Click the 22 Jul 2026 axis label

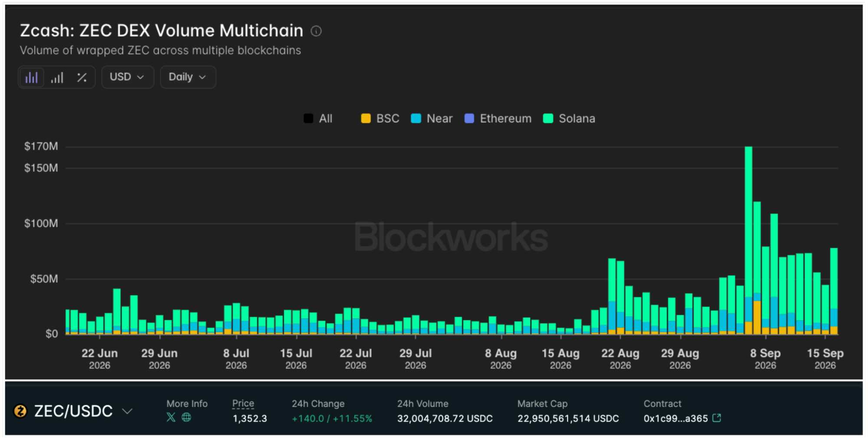coord(356,359)
